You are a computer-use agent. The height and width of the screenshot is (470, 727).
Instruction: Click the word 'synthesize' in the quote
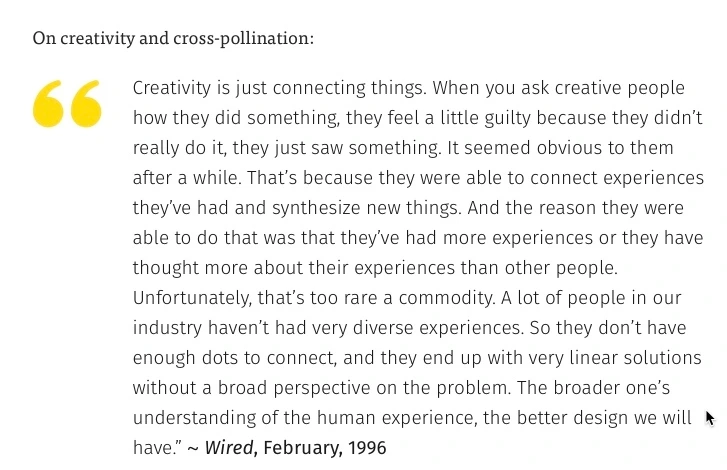316,208
